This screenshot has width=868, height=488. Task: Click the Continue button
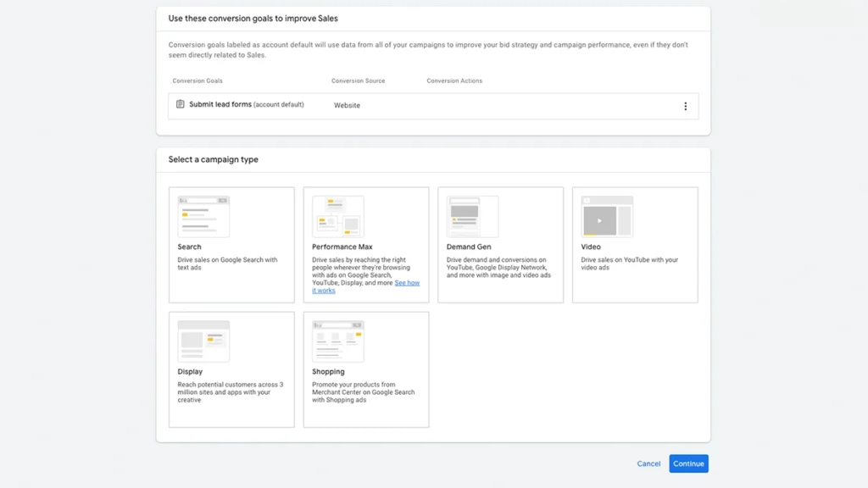click(x=688, y=463)
